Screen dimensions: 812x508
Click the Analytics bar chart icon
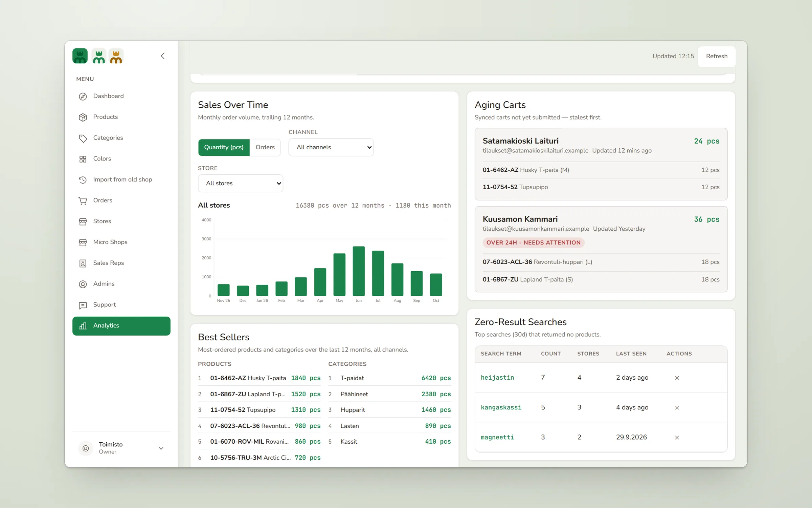pyautogui.click(x=83, y=326)
